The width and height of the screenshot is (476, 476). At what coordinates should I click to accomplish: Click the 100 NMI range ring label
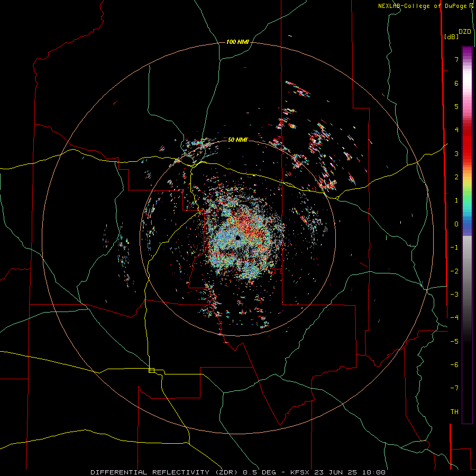pos(237,42)
